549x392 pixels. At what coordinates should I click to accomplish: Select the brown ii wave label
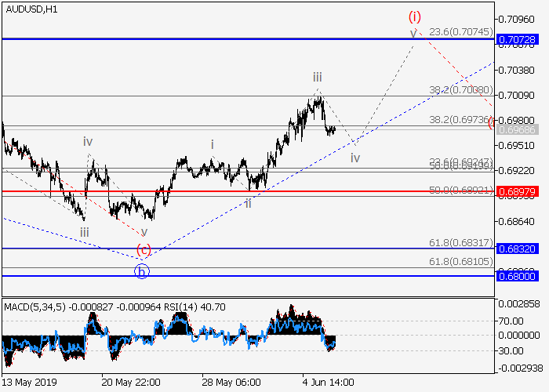tap(248, 203)
